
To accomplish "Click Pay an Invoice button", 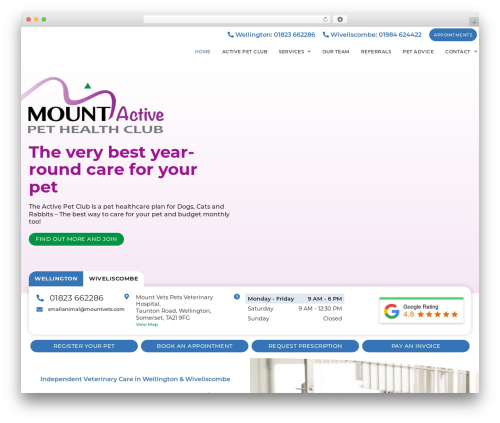I will [x=416, y=346].
